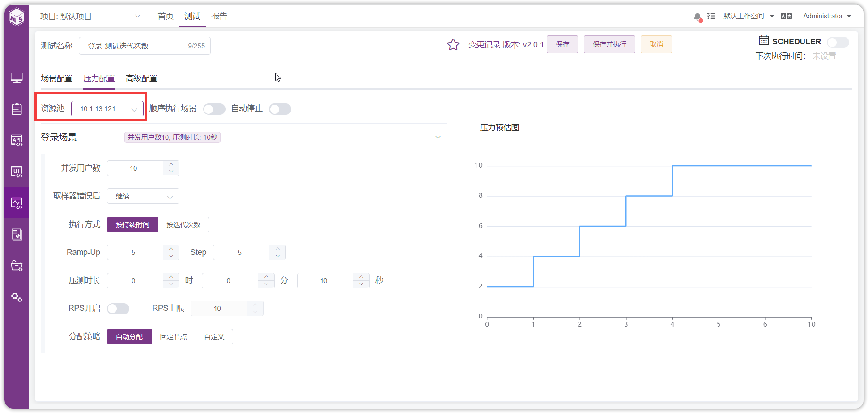Select 按持续时间 execution mode
The image size is (868, 413).
pos(132,224)
